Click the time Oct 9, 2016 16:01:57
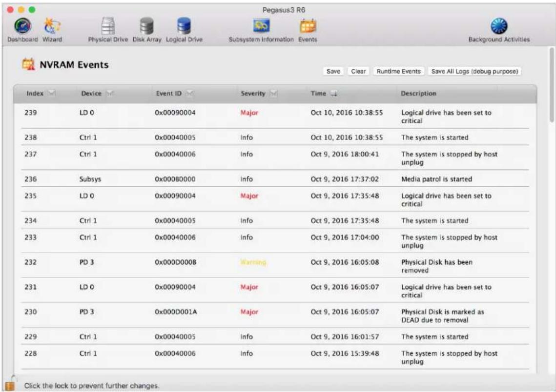 coord(345,337)
